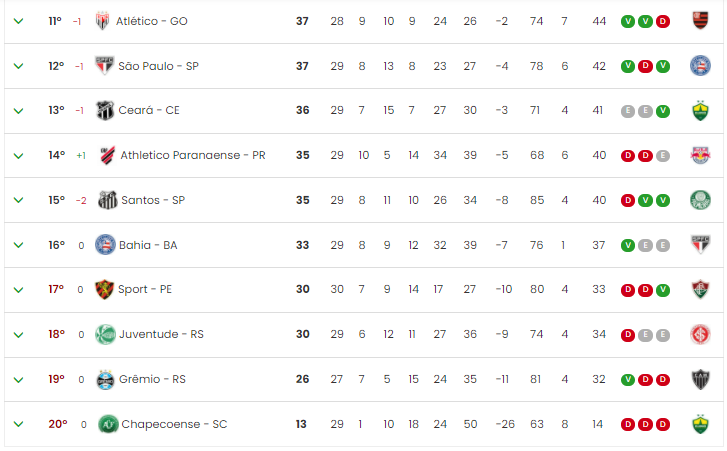Open the Bahia - BA team link
Image resolution: width=727 pixels, height=451 pixels.
[x=148, y=245]
